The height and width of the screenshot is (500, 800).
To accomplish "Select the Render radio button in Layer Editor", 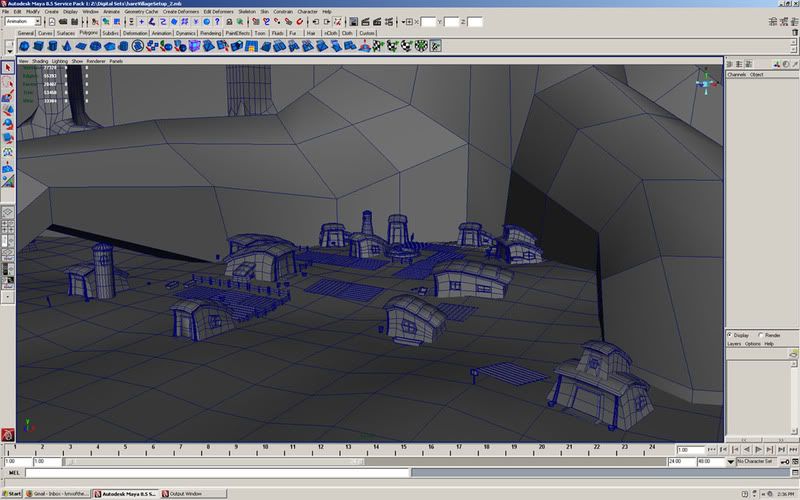I will tap(761, 335).
